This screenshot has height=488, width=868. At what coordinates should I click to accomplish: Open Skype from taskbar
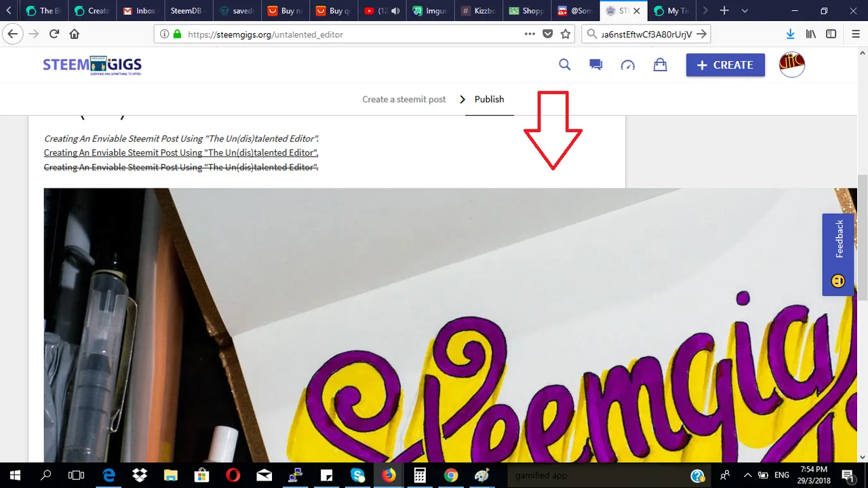tap(357, 475)
